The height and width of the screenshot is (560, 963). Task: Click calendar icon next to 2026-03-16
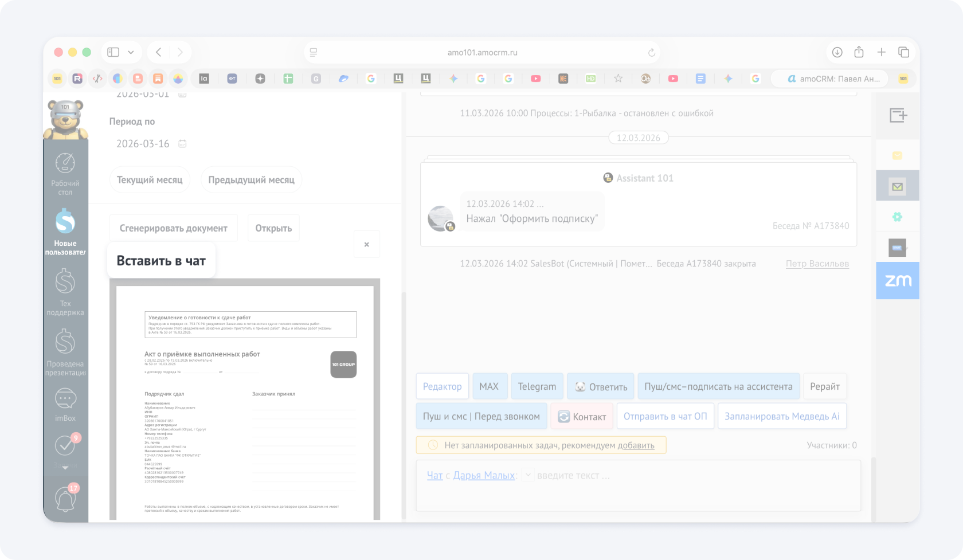[x=182, y=144]
